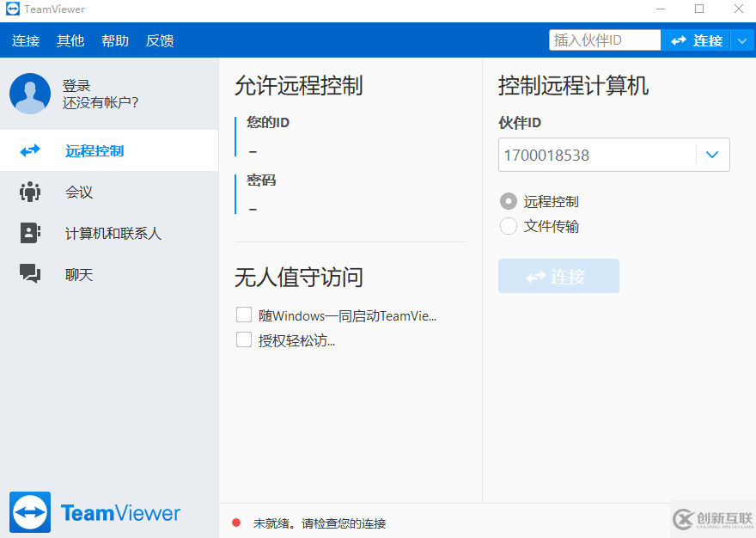Click the 允许远程控制 heading
Image resolution: width=756 pixels, height=538 pixels.
(x=299, y=85)
